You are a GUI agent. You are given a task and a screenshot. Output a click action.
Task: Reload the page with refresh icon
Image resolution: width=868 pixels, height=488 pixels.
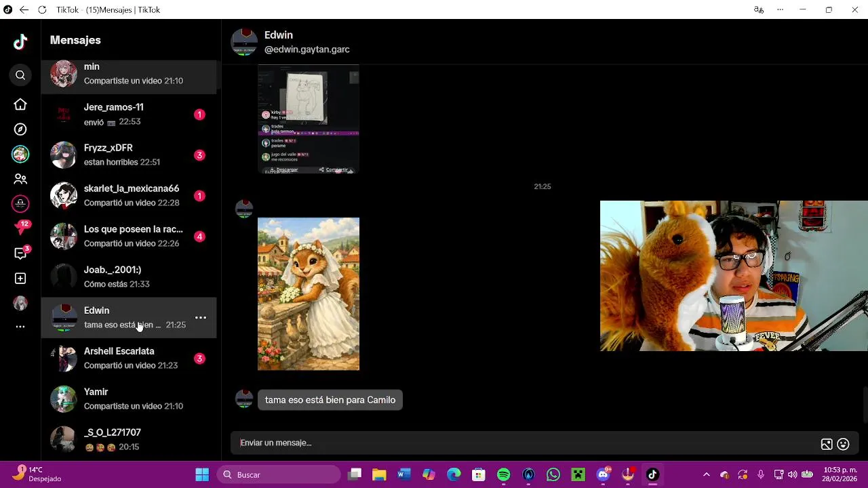click(x=42, y=10)
